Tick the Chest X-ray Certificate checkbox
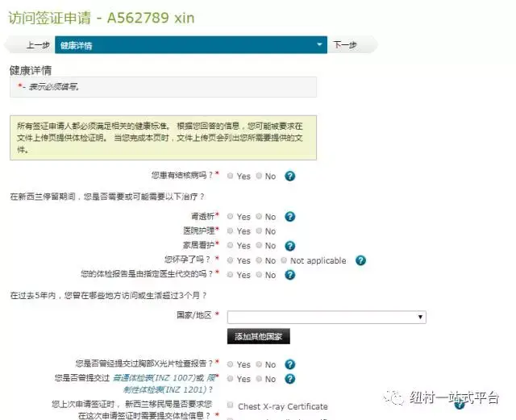The image size is (516, 420). tap(231, 405)
